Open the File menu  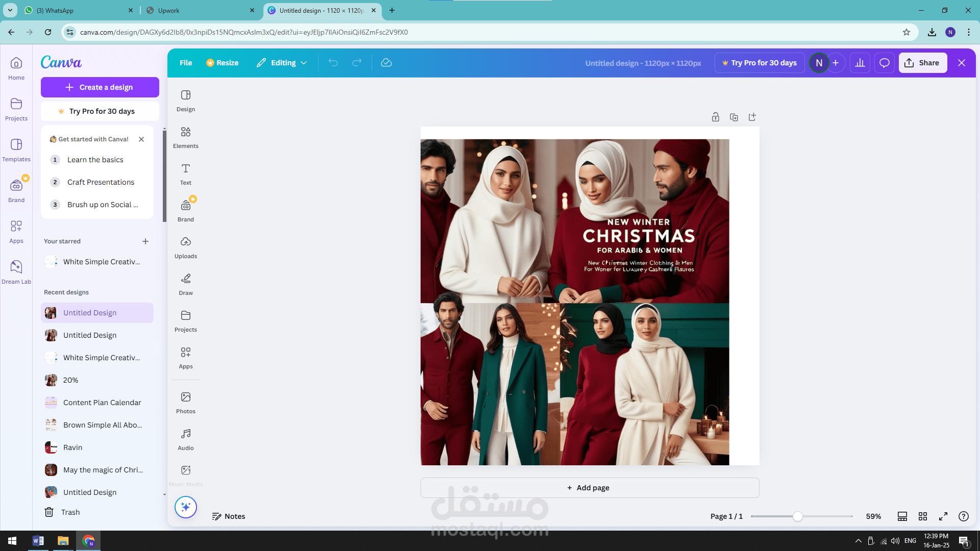[186, 63]
